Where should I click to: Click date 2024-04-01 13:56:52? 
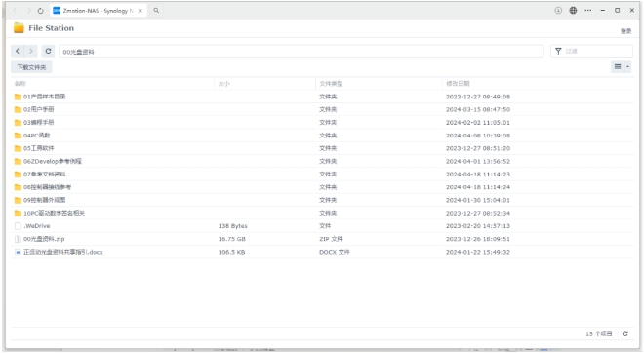click(x=478, y=161)
